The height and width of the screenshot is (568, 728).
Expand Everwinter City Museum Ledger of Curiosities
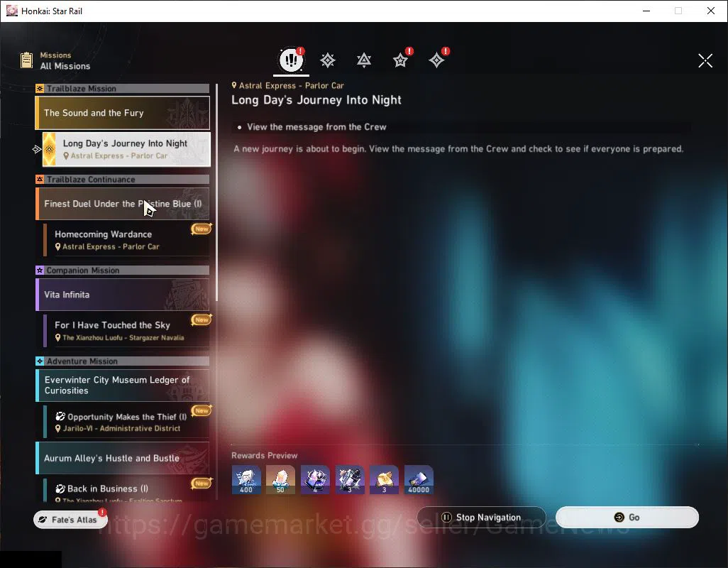tap(123, 385)
